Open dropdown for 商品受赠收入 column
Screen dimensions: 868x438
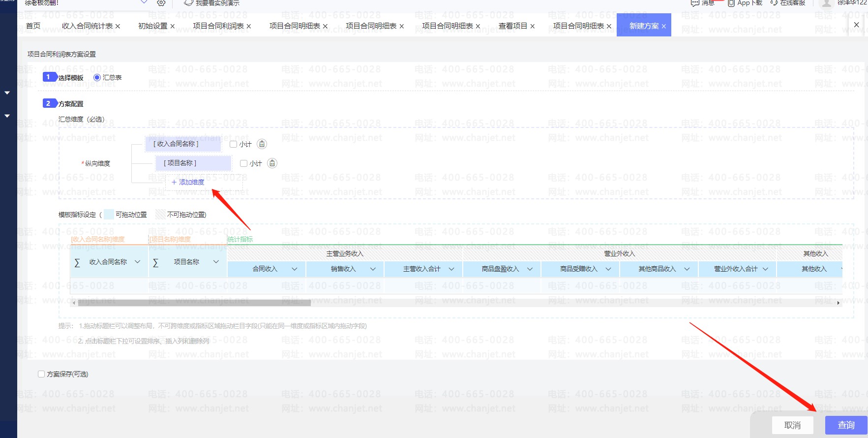click(608, 269)
